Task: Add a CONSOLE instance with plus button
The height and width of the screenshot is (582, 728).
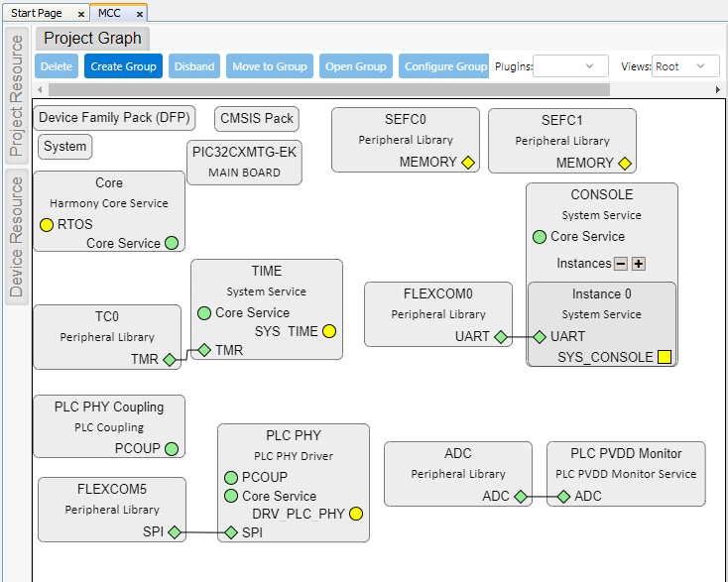Action: pos(639,264)
